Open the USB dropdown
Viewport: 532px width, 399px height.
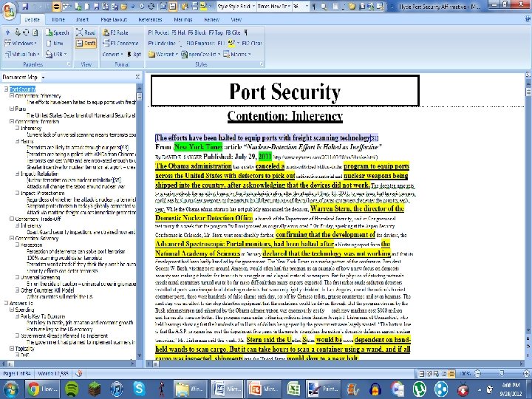tap(56, 54)
